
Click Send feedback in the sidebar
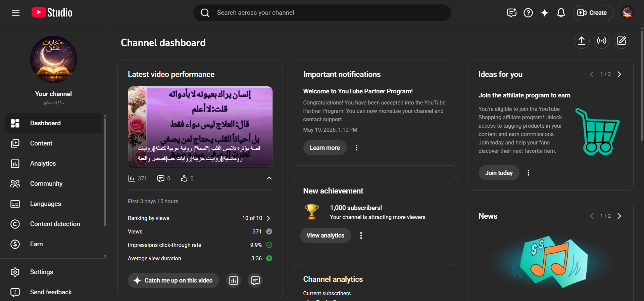coord(53,292)
